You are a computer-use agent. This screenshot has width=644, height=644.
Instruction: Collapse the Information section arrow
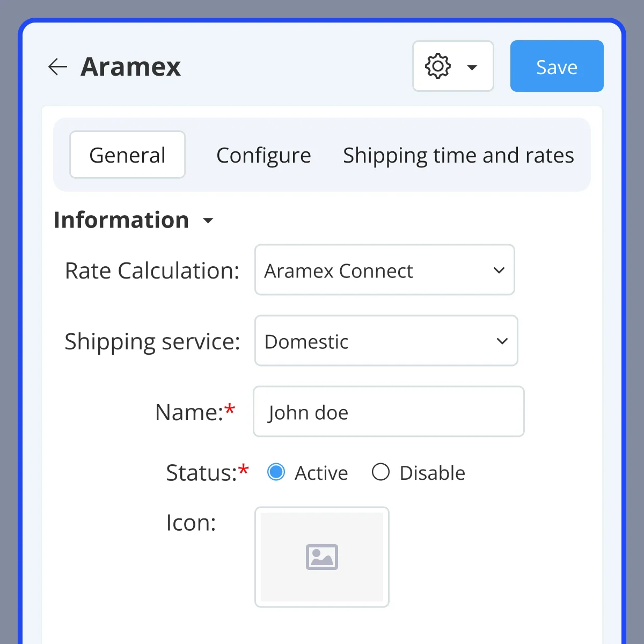208,221
